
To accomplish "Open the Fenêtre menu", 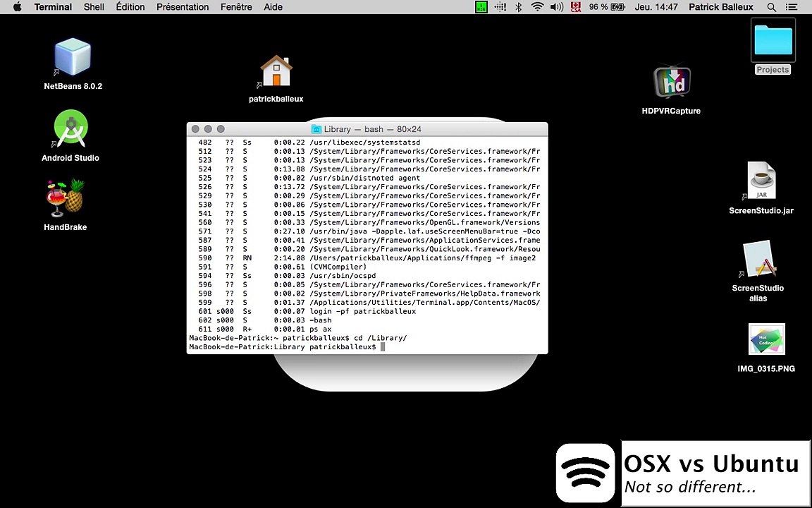I will click(236, 7).
